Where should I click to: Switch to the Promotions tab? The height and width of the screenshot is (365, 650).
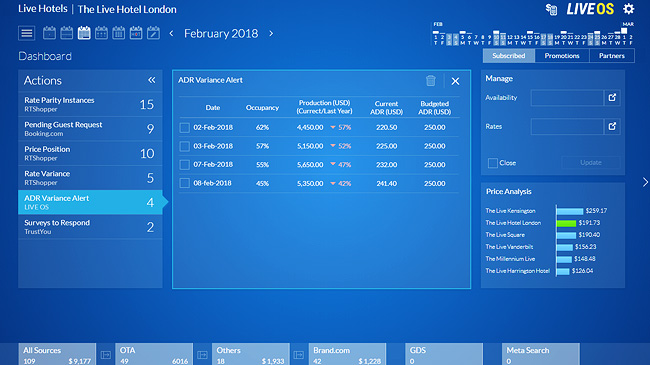pyautogui.click(x=562, y=56)
